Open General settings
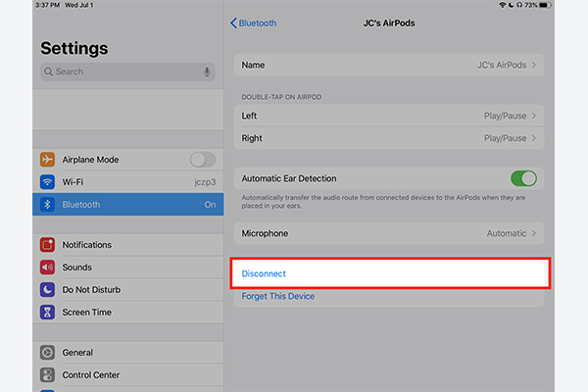Viewport: 588px width, 392px height. (x=127, y=352)
